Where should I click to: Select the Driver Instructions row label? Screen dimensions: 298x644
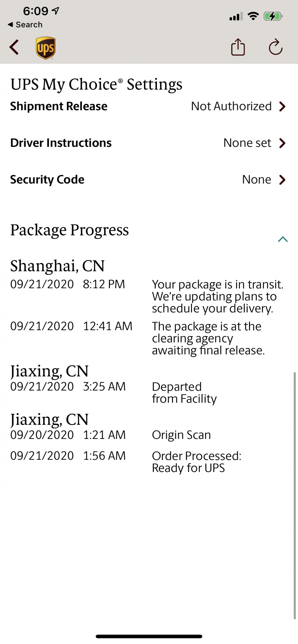[x=61, y=143]
